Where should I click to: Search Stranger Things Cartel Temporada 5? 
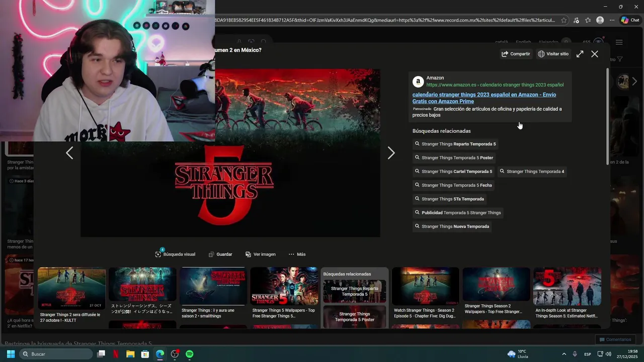click(453, 171)
